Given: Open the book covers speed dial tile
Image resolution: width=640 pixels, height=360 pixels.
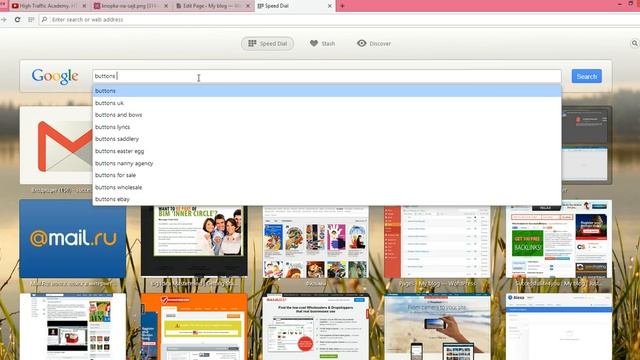Looking at the screenshot, I should pos(316,242).
